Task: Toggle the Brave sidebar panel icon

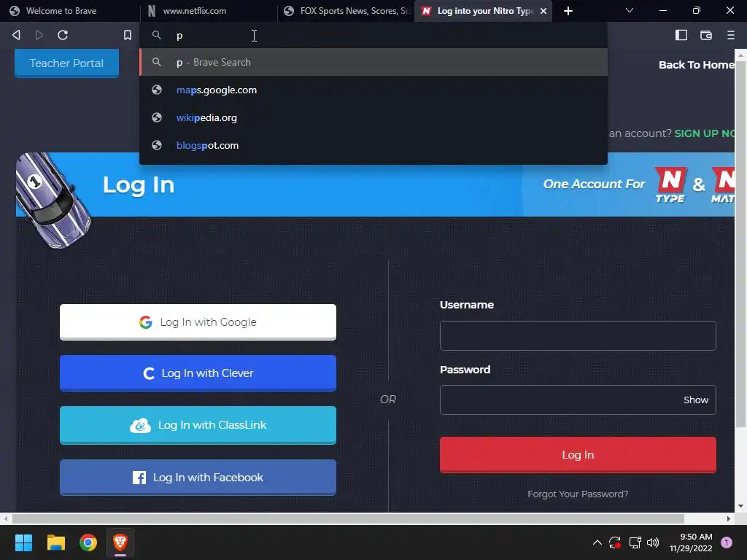Action: (681, 35)
